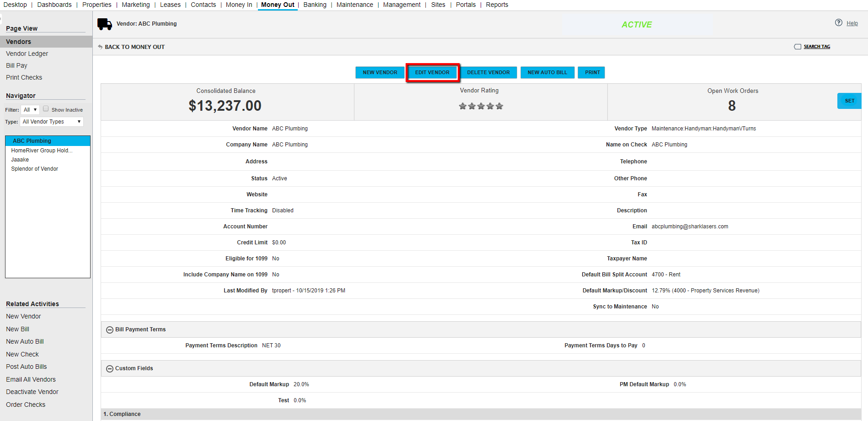
Task: Go to the Reports menu
Action: (497, 5)
